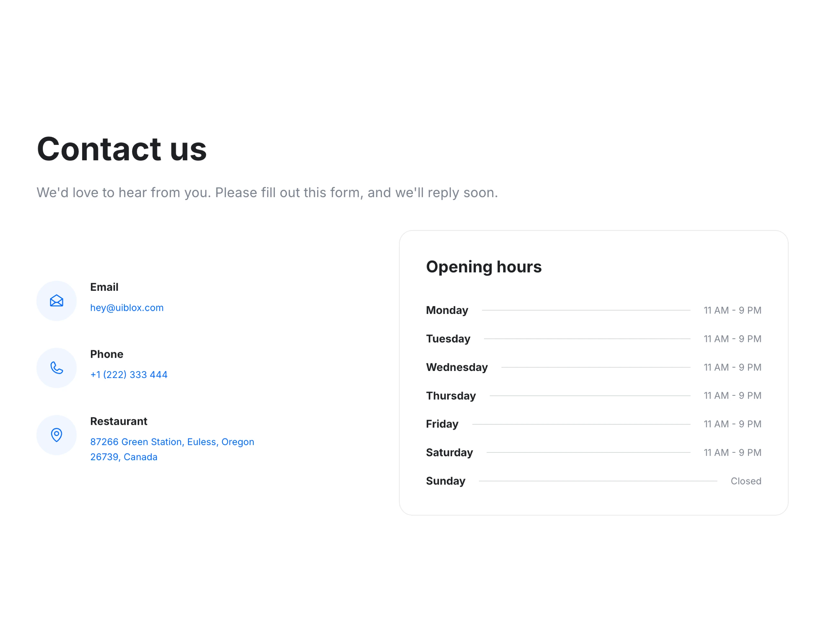Call +1 (222) 333 444 phone link
The width and height of the screenshot is (825, 644).
129,374
